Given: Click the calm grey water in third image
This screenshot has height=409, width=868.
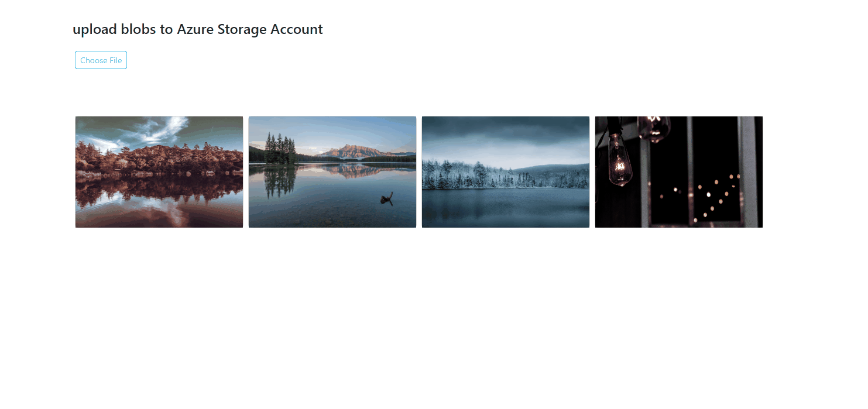Looking at the screenshot, I should pyautogui.click(x=506, y=208).
